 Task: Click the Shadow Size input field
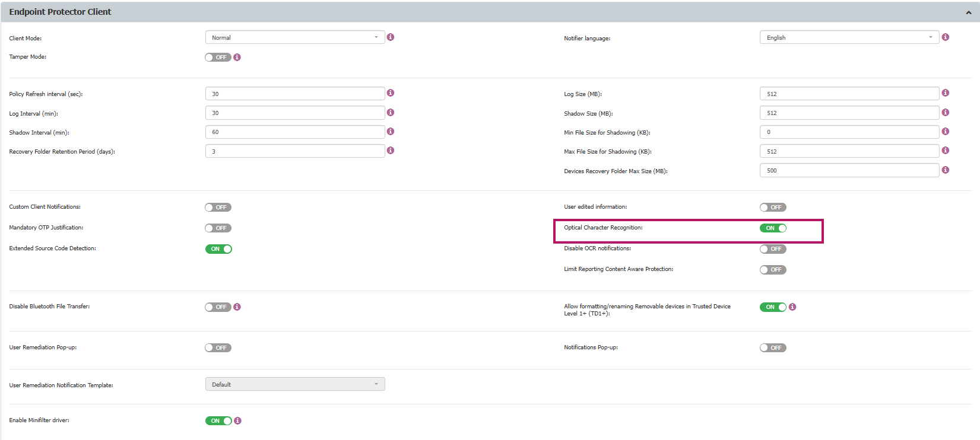pyautogui.click(x=849, y=113)
